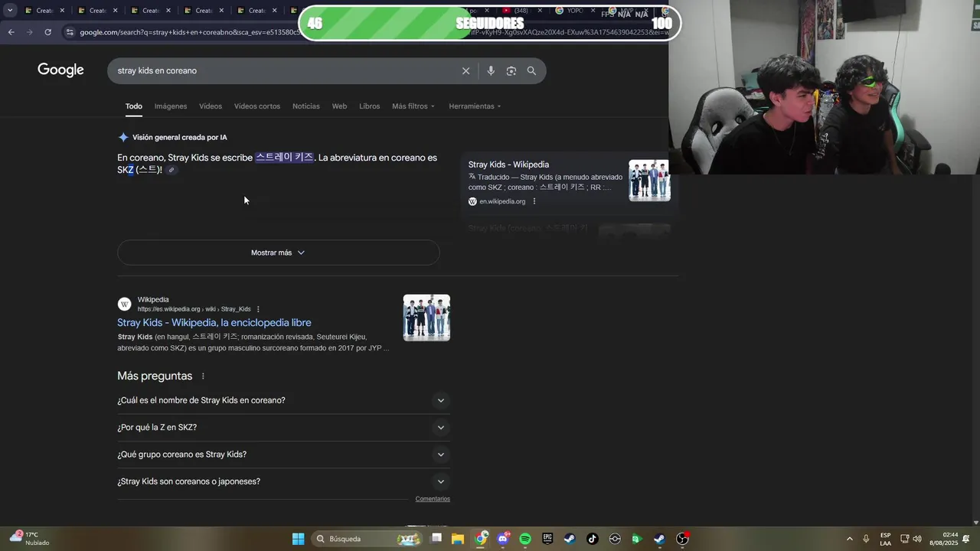Open the notifications bell icon
Viewport: 980px width, 551px height.
point(966,539)
